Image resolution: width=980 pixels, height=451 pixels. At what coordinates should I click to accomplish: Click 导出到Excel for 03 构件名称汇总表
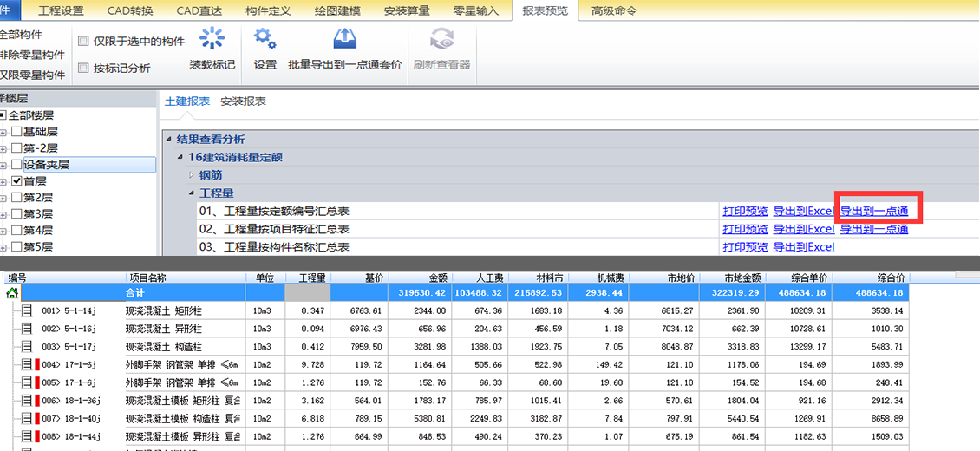[804, 246]
